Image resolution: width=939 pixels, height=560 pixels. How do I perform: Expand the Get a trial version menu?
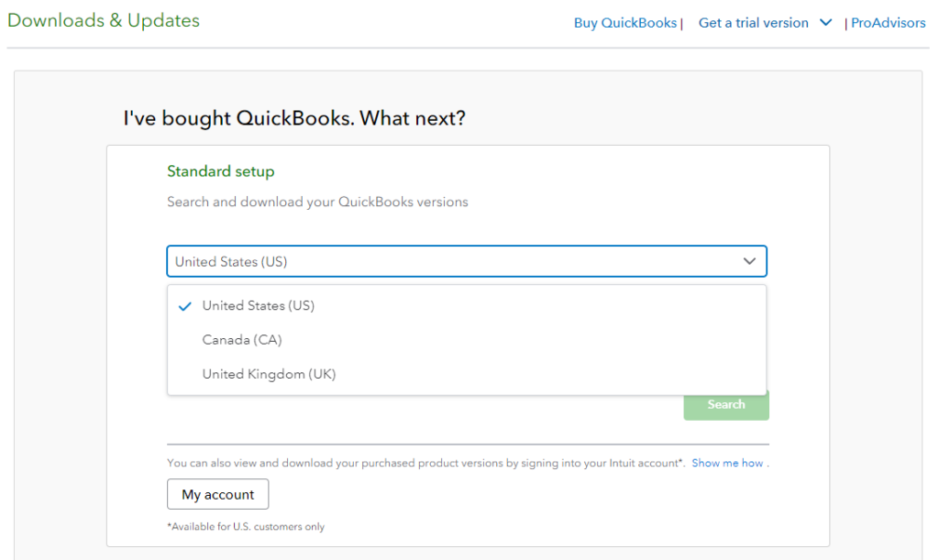tap(824, 22)
